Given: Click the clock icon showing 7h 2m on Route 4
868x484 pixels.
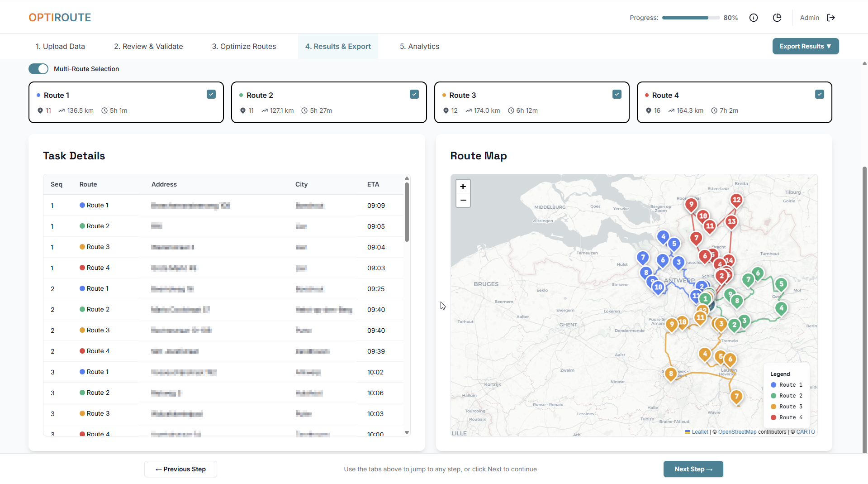Looking at the screenshot, I should 715,110.
